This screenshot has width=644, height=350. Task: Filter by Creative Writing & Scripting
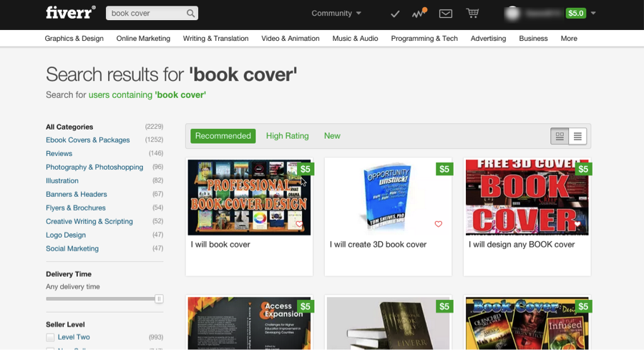89,221
